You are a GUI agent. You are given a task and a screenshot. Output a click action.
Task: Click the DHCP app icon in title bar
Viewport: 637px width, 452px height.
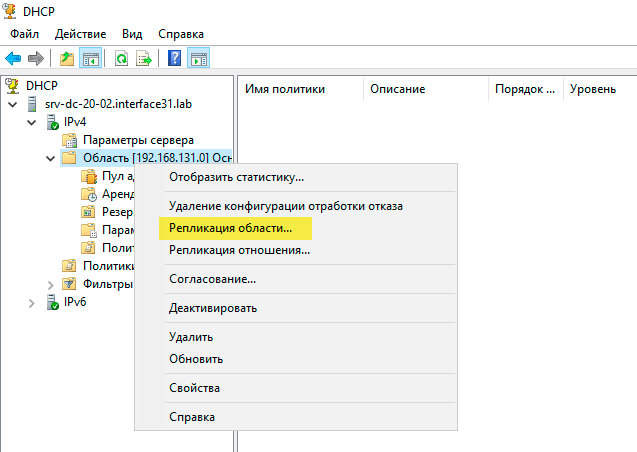tap(10, 11)
